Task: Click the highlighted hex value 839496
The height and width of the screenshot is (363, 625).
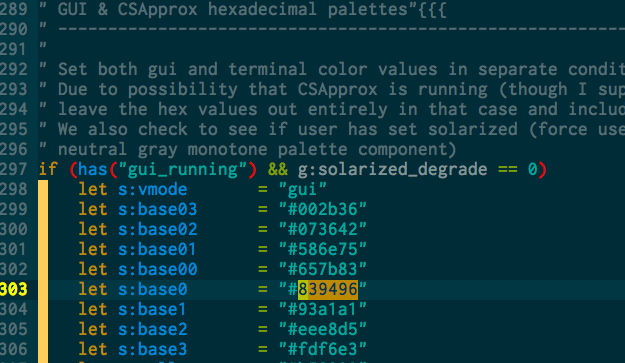Action: point(328,289)
